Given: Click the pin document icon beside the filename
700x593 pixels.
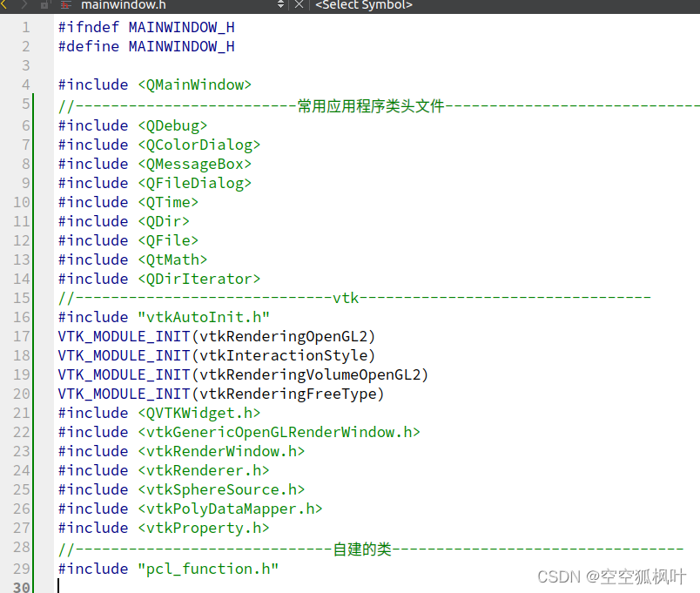Looking at the screenshot, I should coord(44,6).
